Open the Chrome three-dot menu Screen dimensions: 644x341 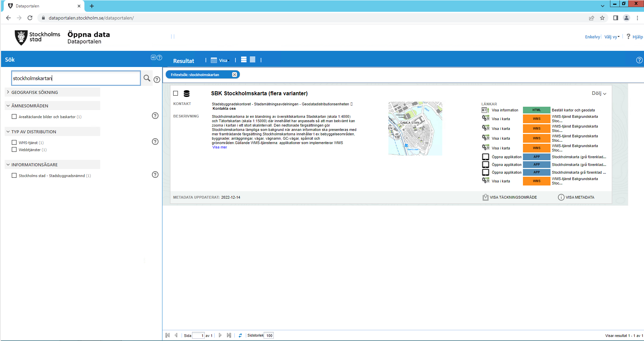pyautogui.click(x=637, y=18)
